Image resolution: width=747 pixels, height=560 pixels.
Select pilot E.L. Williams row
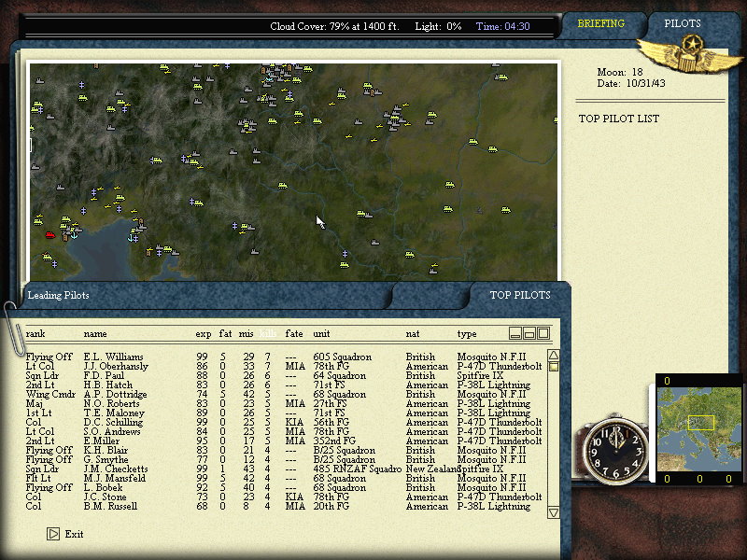click(284, 357)
